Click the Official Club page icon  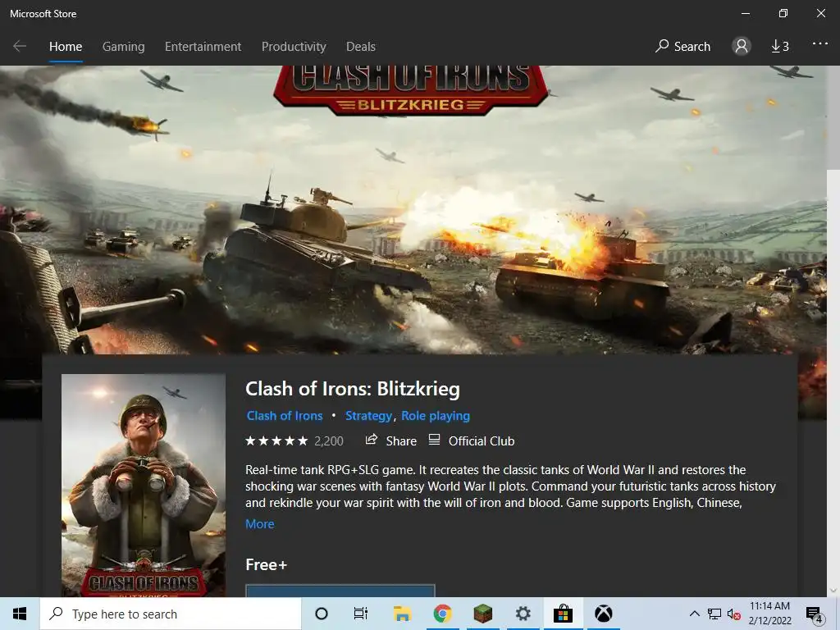(435, 440)
